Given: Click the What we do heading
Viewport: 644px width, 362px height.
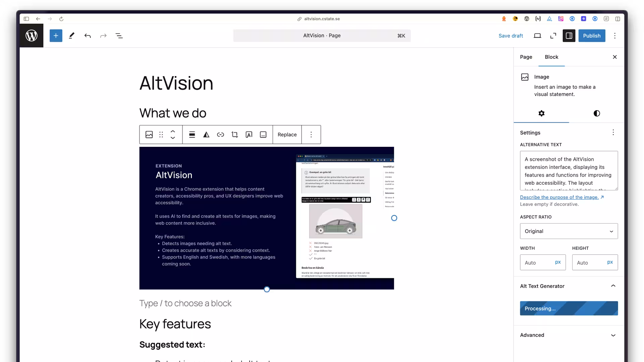Looking at the screenshot, I should [173, 113].
